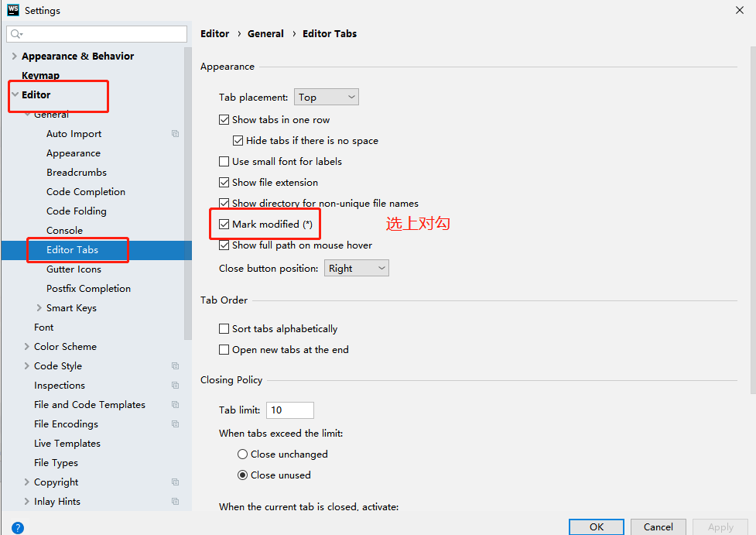Click the project-level icon beside Code Style
This screenshot has height=535, width=756.
tap(175, 366)
